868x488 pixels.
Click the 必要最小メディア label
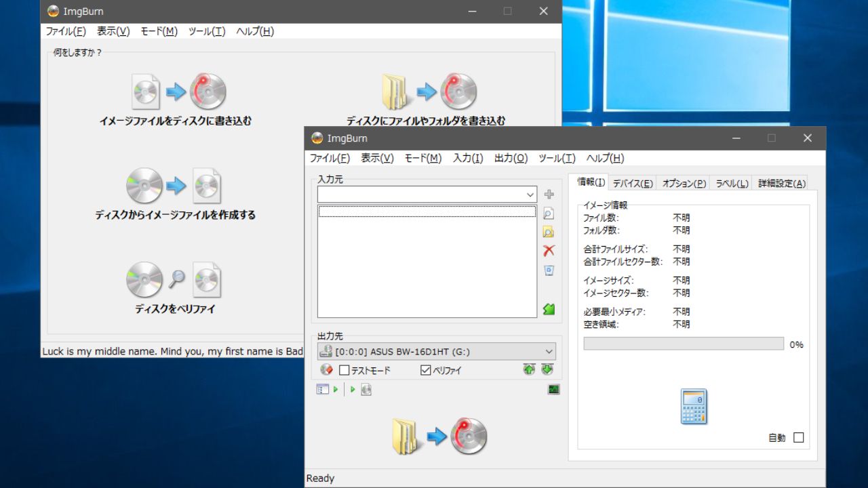tap(614, 312)
